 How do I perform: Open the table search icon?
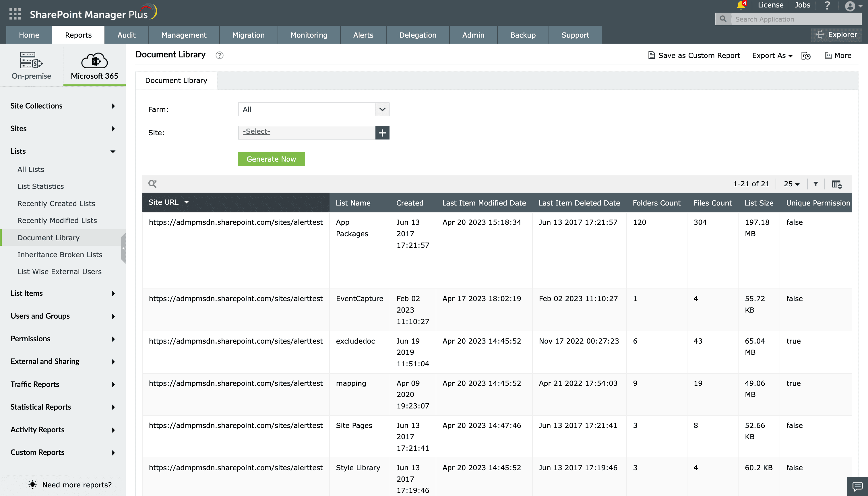coord(152,184)
